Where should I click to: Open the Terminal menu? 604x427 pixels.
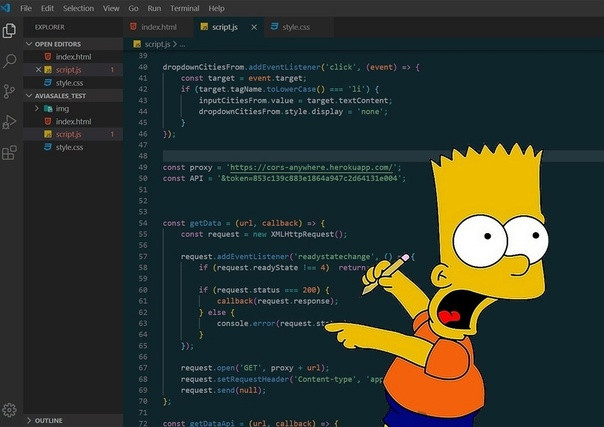(185, 8)
